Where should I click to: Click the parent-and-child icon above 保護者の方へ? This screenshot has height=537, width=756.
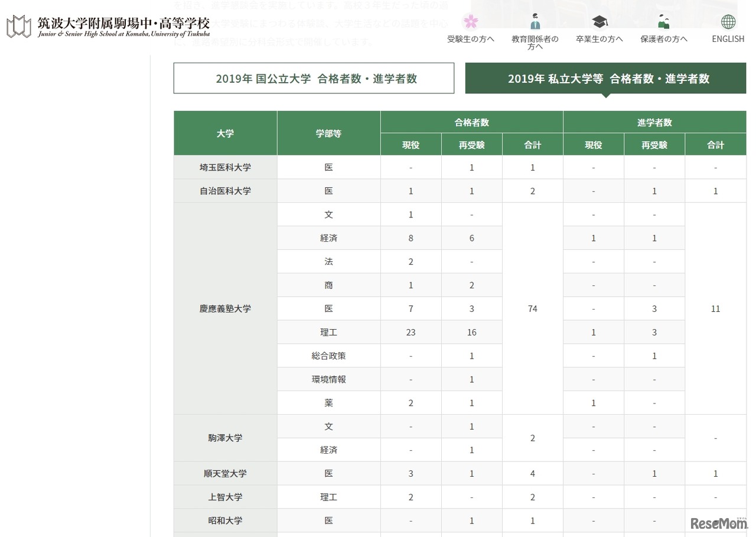pos(663,21)
